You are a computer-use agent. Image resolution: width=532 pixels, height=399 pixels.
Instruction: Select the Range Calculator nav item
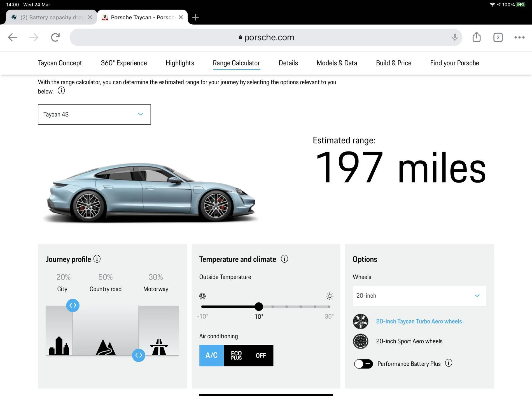(236, 63)
